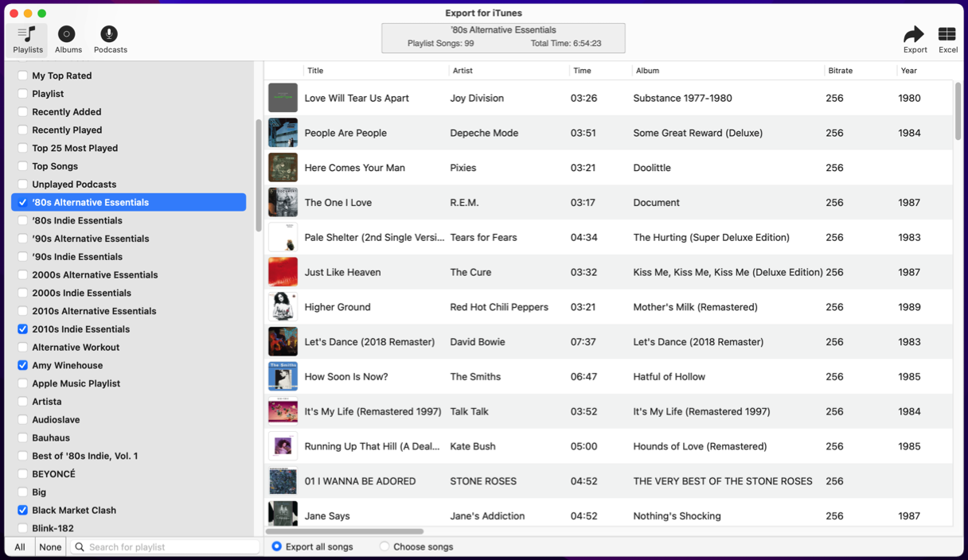This screenshot has height=560, width=968.
Task: Click the Substance 1977-1980 album cell
Action: (682, 98)
